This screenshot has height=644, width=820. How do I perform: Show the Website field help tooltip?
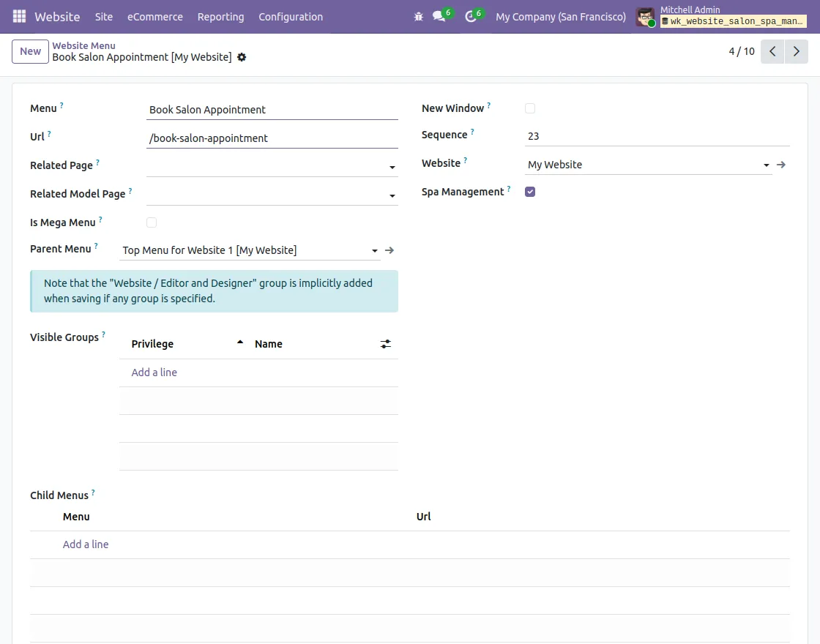pos(466,160)
